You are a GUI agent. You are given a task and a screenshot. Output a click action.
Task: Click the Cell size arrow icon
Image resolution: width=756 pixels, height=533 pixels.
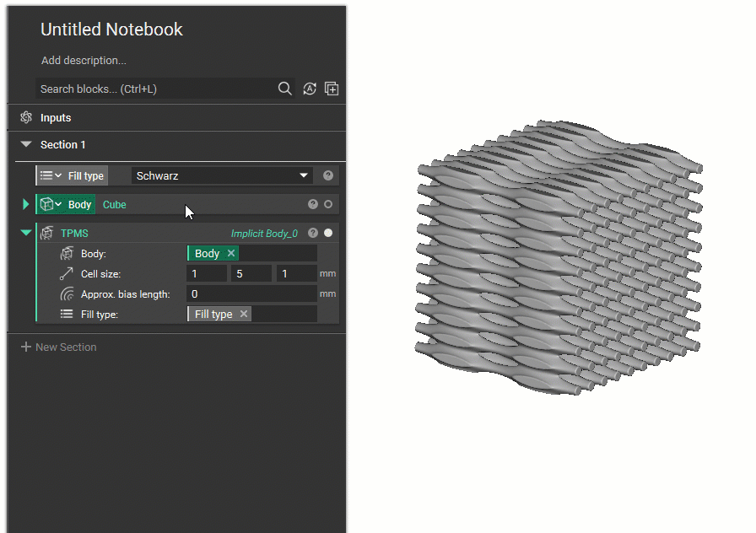(67, 274)
